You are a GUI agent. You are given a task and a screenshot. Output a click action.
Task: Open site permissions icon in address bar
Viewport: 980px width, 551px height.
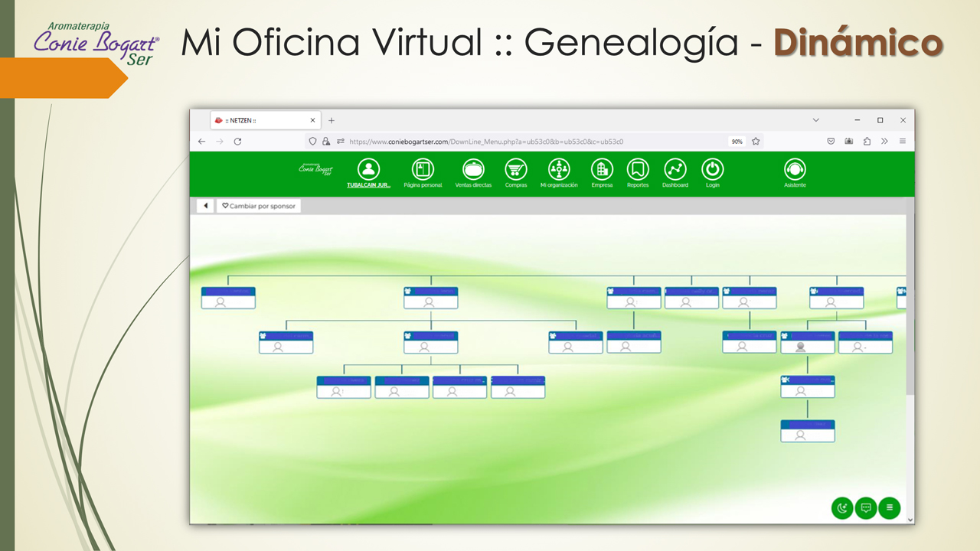click(x=340, y=142)
